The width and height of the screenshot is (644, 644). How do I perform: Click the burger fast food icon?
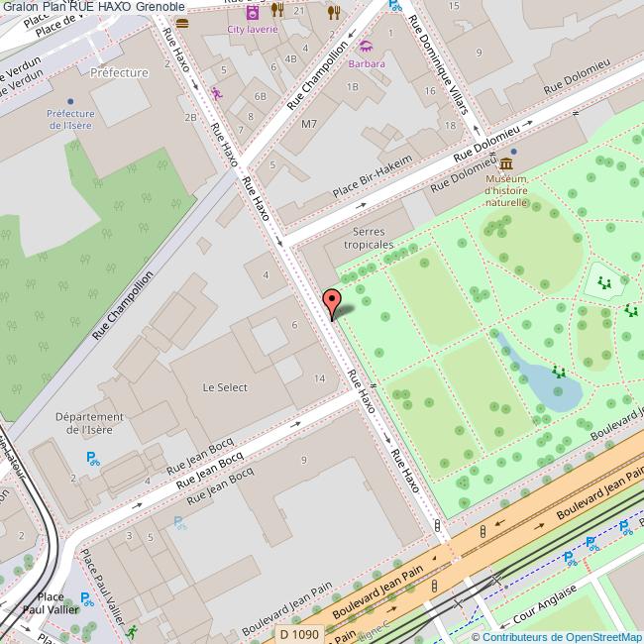(x=182, y=22)
